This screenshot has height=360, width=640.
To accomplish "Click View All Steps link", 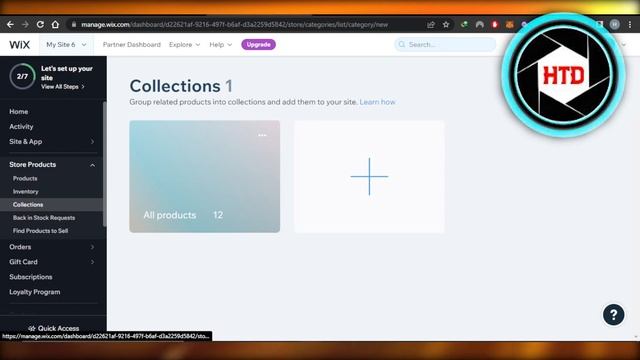I will tap(62, 87).
